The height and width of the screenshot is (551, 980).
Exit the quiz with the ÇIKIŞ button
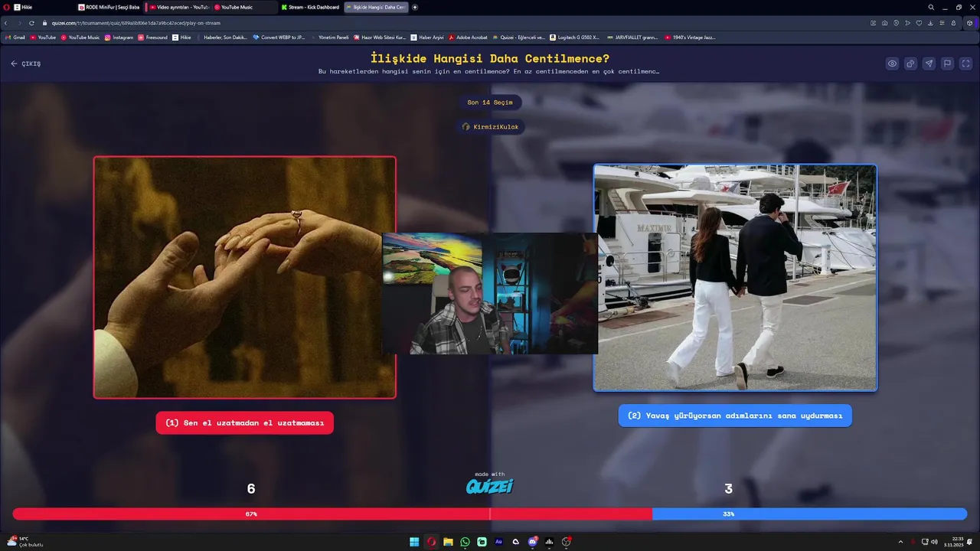tap(26, 64)
